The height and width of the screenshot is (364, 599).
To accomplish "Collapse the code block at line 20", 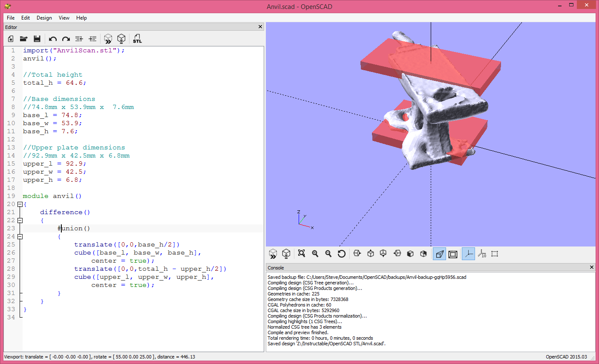I will point(20,204).
